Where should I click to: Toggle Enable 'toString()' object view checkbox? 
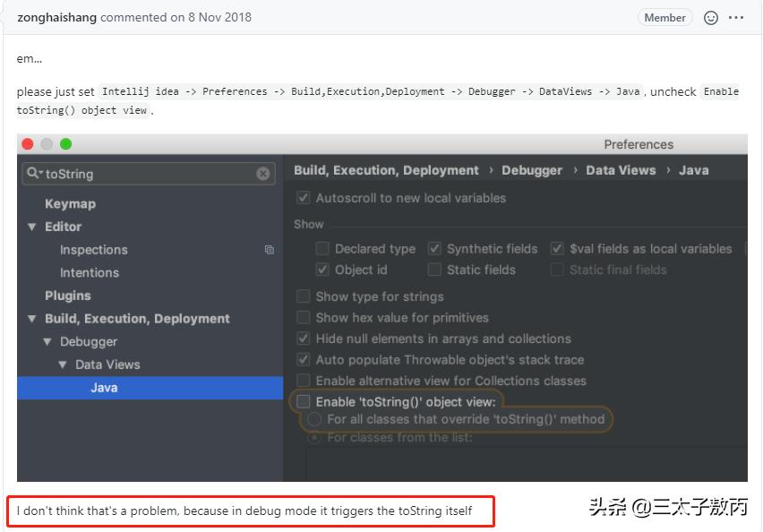pos(304,402)
